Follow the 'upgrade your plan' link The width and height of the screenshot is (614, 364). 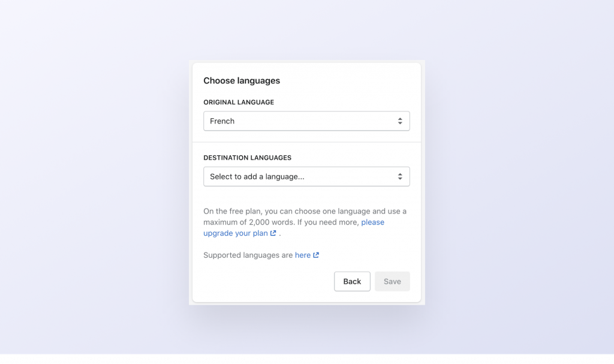tap(235, 233)
